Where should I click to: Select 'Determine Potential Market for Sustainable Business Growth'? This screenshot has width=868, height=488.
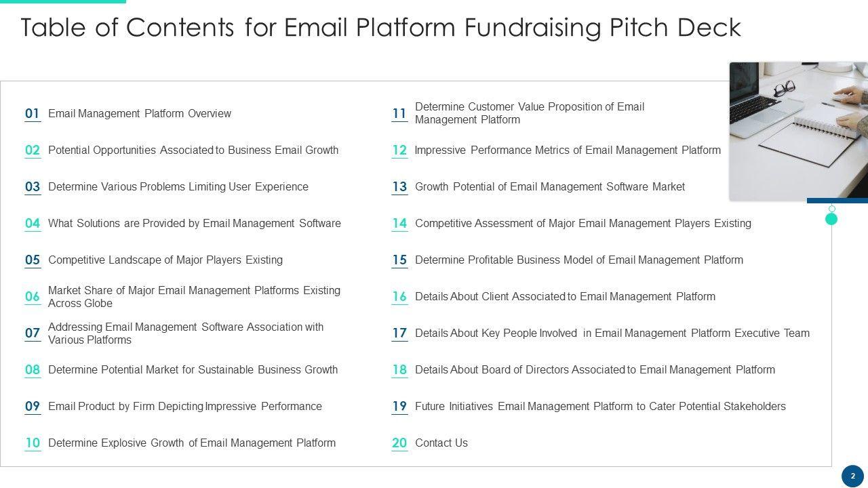click(193, 370)
